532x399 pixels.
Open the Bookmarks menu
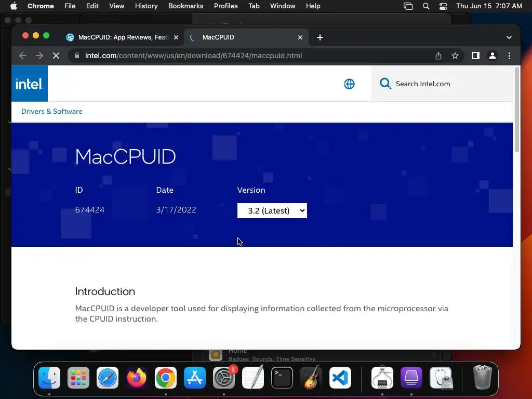(x=185, y=6)
